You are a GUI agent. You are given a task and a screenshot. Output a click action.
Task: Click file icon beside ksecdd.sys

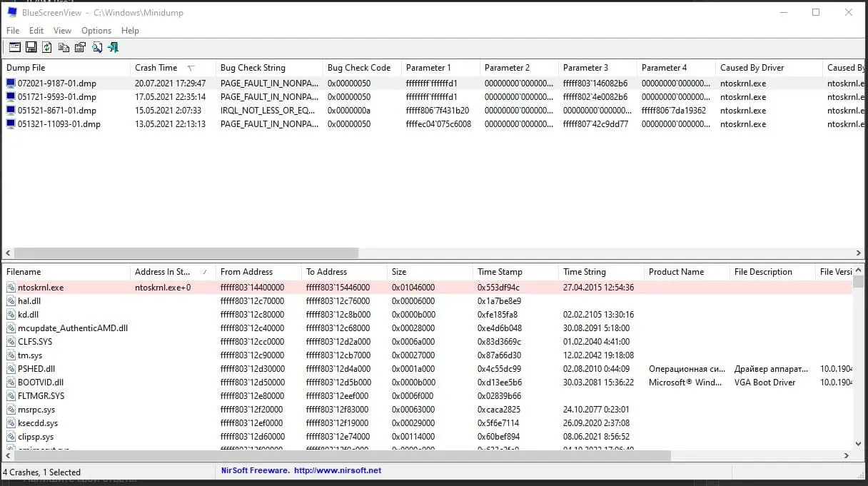11,423
